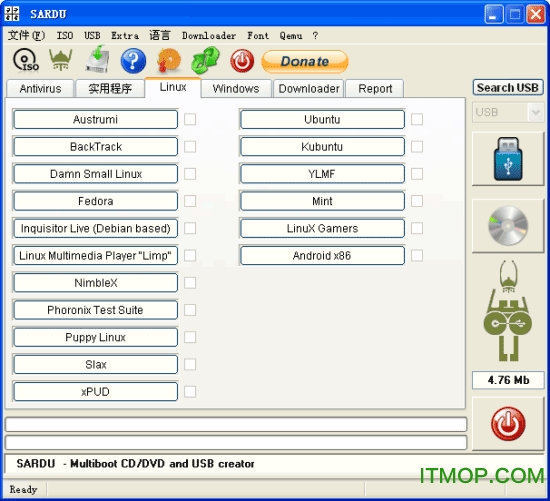
Task: Select the Linux tab
Action: pyautogui.click(x=173, y=87)
